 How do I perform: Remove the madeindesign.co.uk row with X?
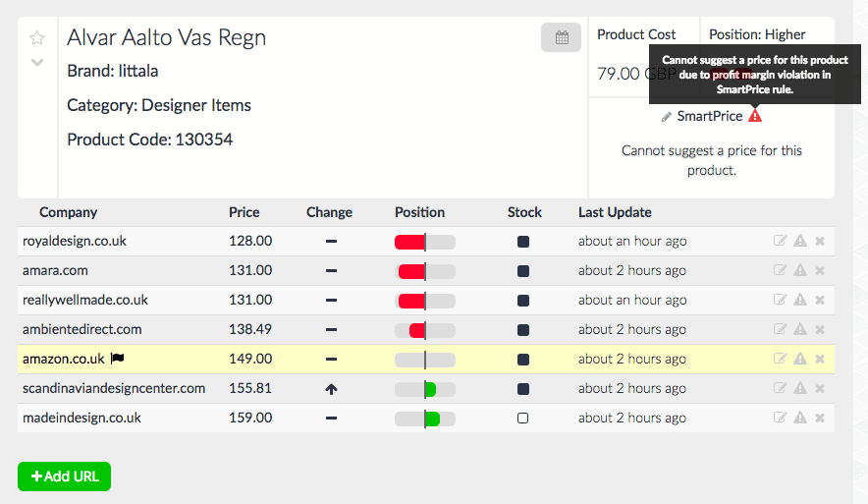point(820,418)
